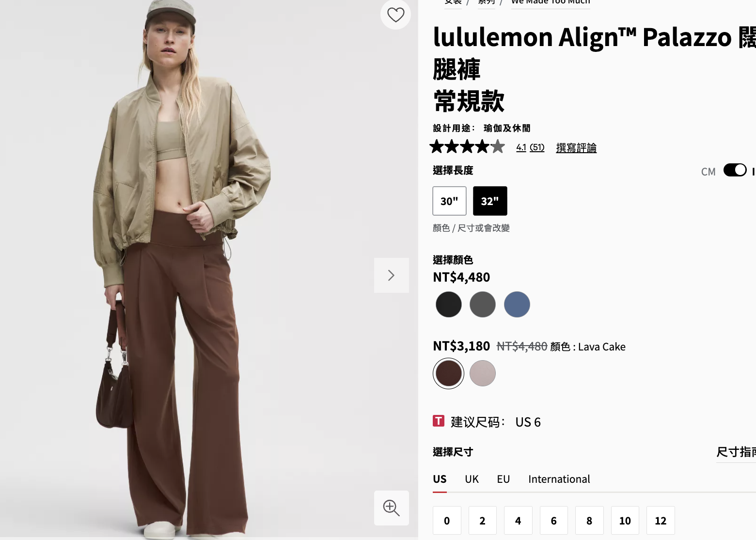Add product to wishlist with heart icon
The width and height of the screenshot is (756, 540).
coord(395,15)
